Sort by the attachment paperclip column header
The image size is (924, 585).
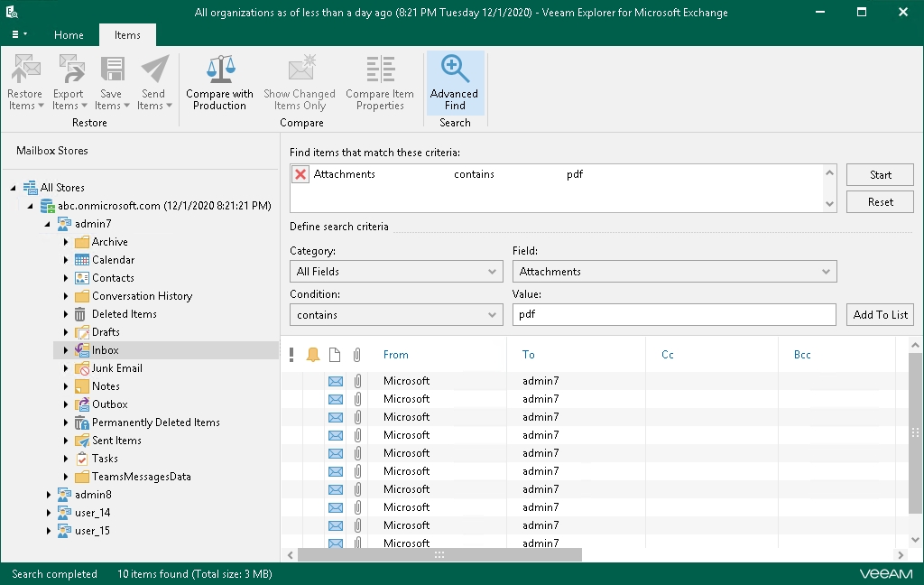[x=357, y=355]
